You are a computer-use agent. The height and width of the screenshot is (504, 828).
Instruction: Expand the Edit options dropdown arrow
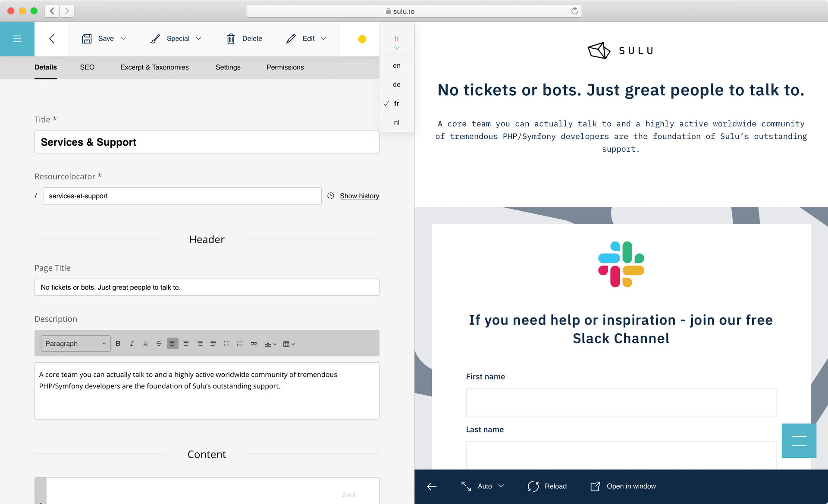click(324, 39)
